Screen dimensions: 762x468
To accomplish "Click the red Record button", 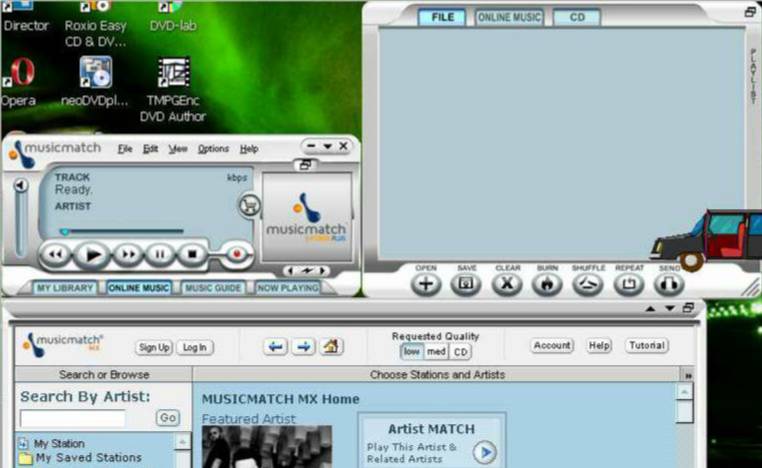I will [237, 254].
